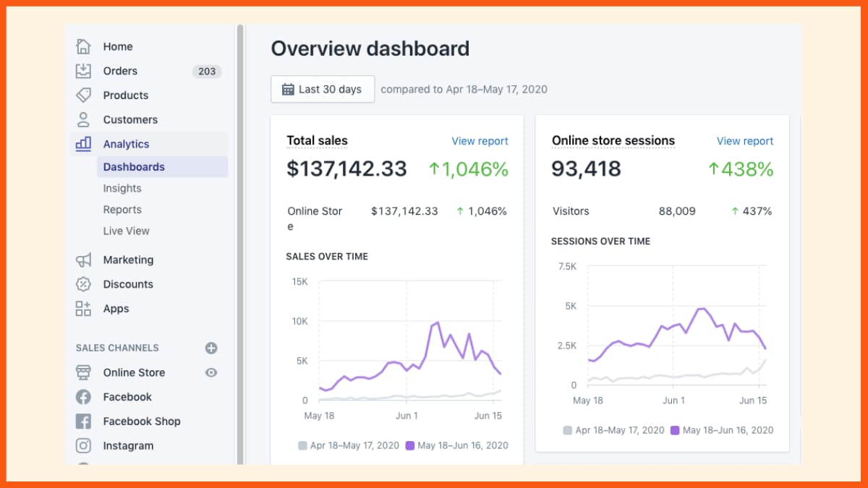Click the Facebook Shop icon
868x488 pixels.
point(83,421)
